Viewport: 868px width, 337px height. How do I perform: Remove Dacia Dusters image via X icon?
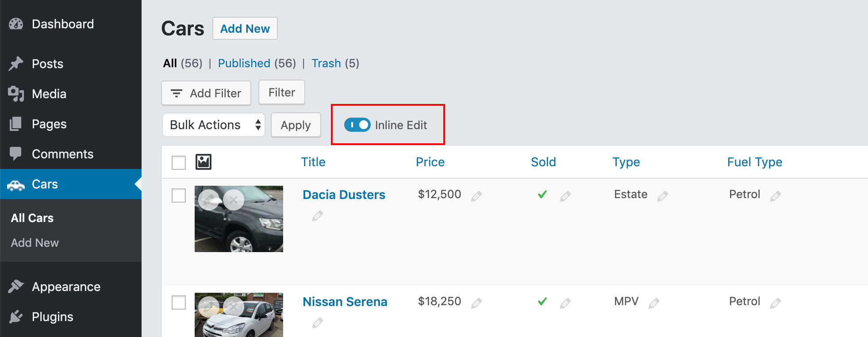pyautogui.click(x=233, y=199)
